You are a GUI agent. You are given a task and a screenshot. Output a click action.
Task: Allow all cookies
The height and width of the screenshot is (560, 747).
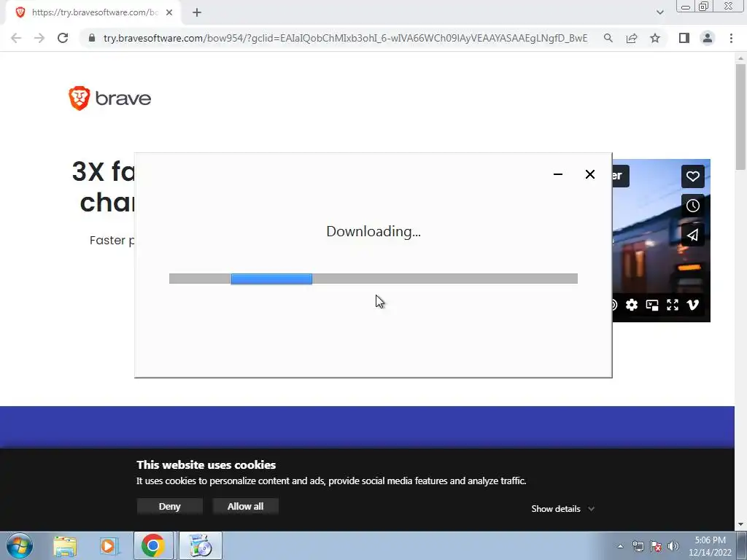[x=245, y=506]
